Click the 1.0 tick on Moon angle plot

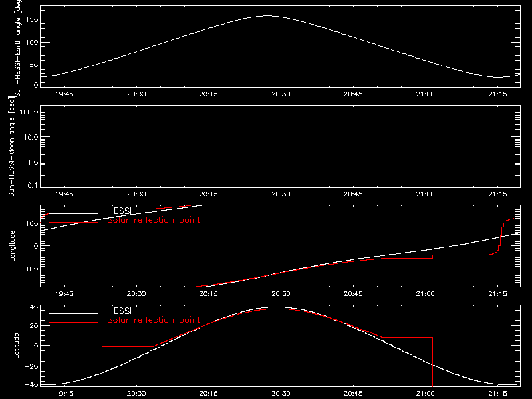[x=33, y=162]
